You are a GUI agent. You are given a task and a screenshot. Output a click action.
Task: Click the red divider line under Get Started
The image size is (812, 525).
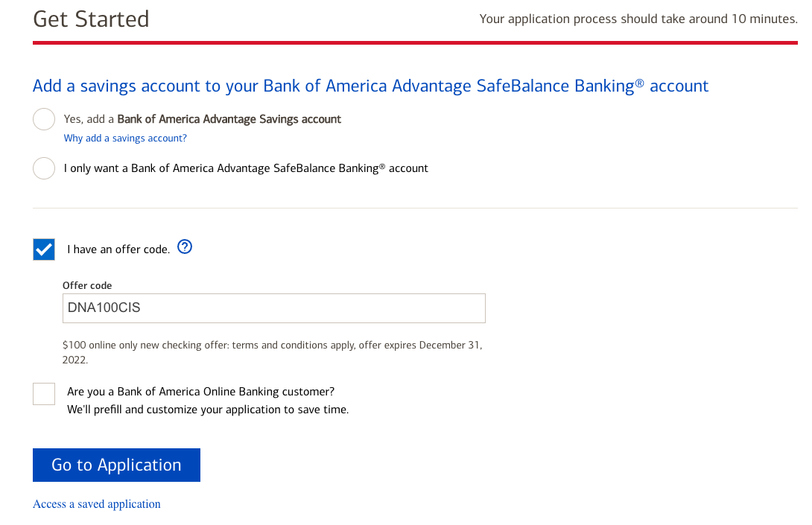coord(415,43)
